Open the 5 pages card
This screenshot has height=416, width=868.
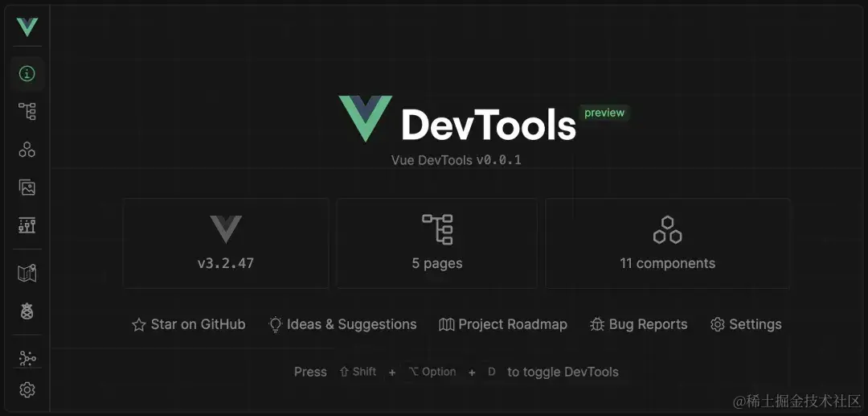point(436,243)
